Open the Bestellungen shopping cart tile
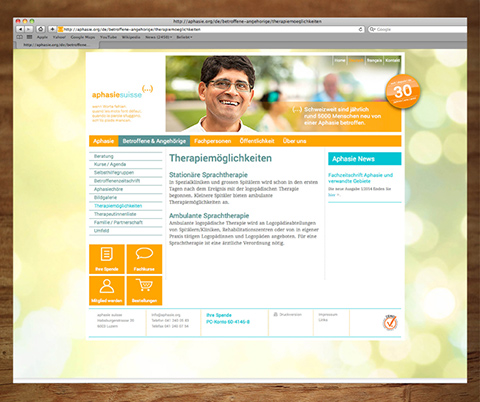 pyautogui.click(x=144, y=290)
